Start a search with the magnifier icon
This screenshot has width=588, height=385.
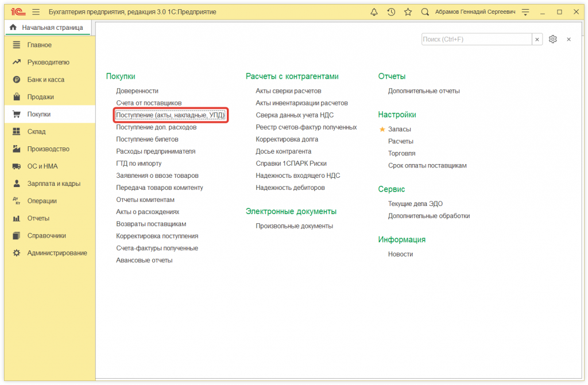pyautogui.click(x=424, y=11)
